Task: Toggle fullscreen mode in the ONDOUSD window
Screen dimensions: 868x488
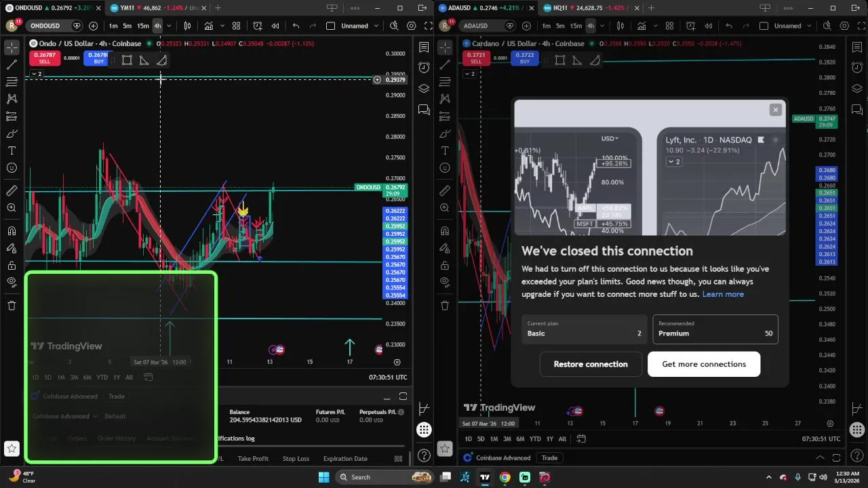Action: tap(429, 26)
